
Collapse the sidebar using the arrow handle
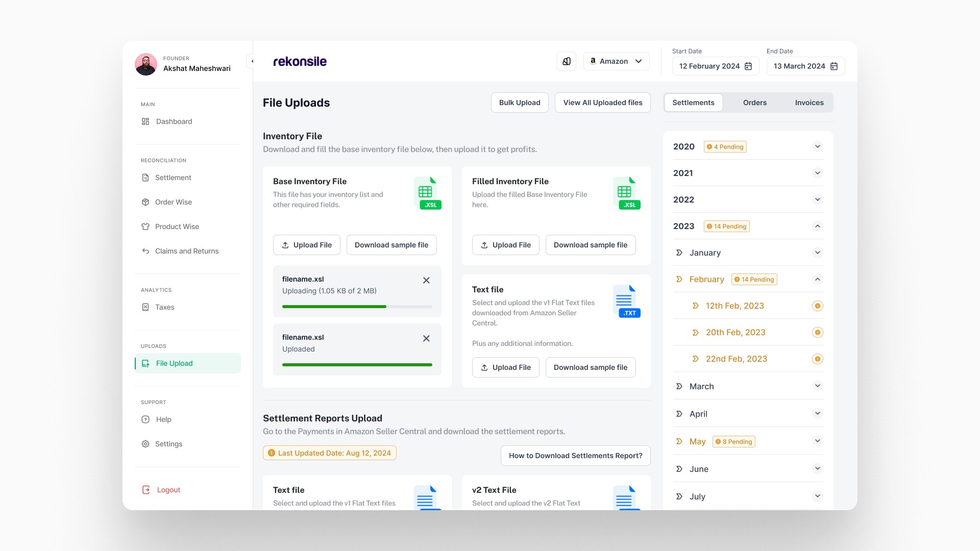pyautogui.click(x=252, y=61)
